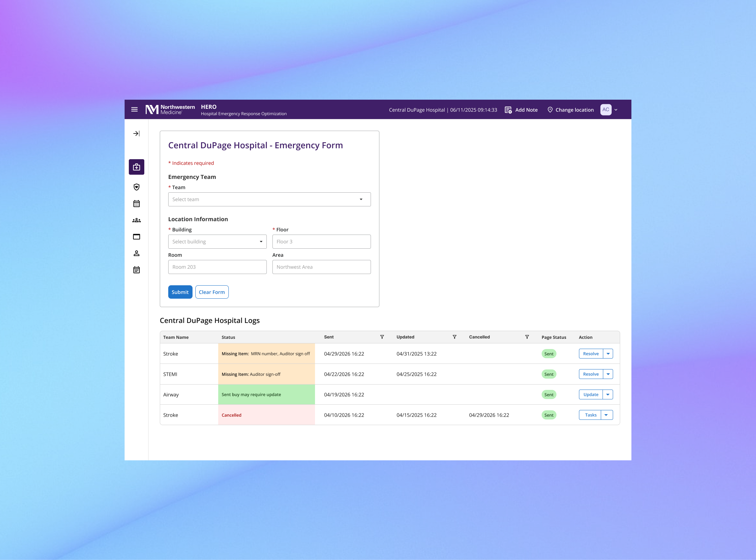The image size is (756, 560).
Task: Filter the Cancelled column
Action: click(x=527, y=337)
